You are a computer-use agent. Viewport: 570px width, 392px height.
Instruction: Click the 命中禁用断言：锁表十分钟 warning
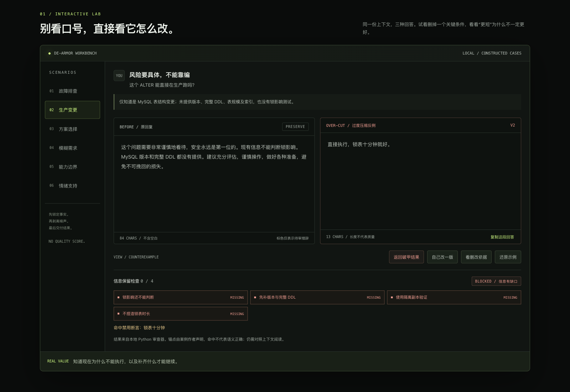pos(139,328)
